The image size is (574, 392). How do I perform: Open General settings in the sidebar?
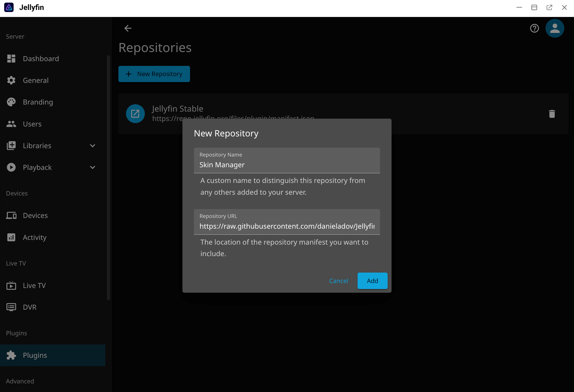(53, 80)
